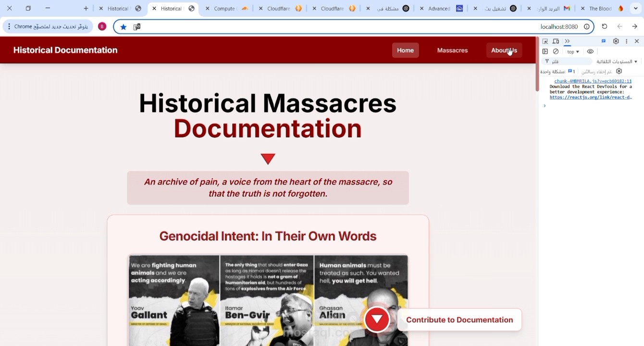Close The Blood tab
Screen dimensions: 644x346
tap(582, 9)
